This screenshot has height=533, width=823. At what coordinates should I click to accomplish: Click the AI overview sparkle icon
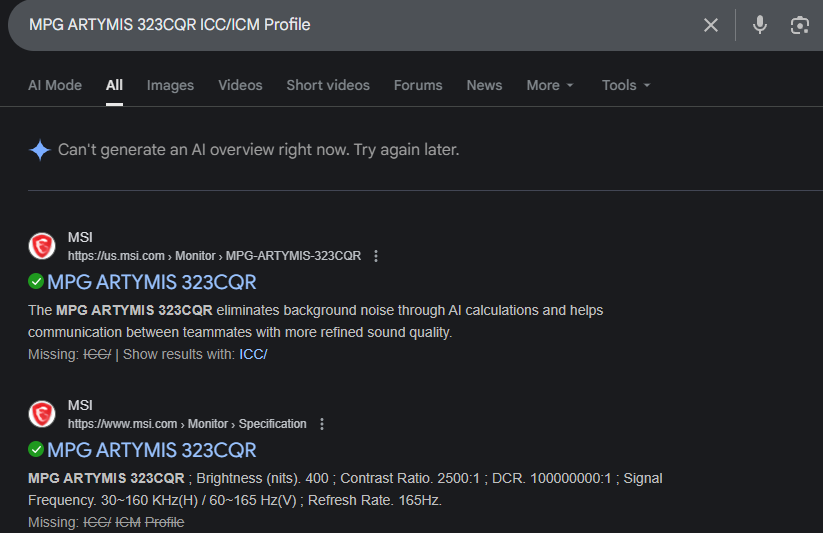[40, 150]
